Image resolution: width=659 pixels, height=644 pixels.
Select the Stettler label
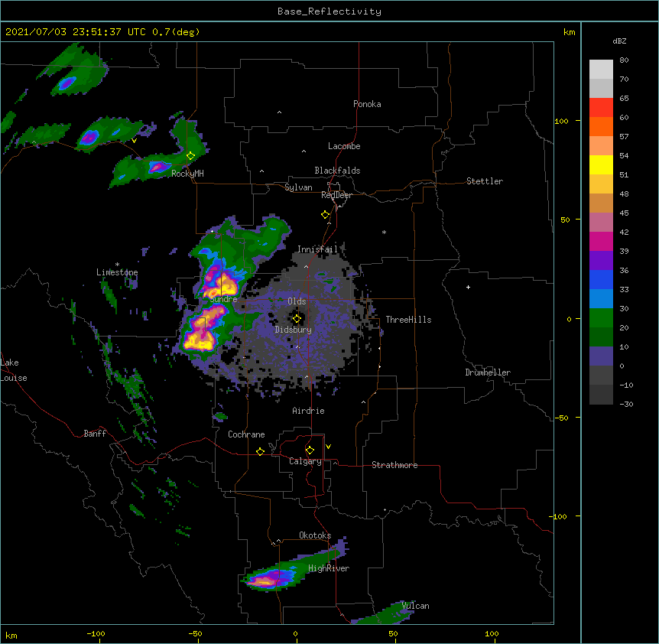(x=484, y=181)
